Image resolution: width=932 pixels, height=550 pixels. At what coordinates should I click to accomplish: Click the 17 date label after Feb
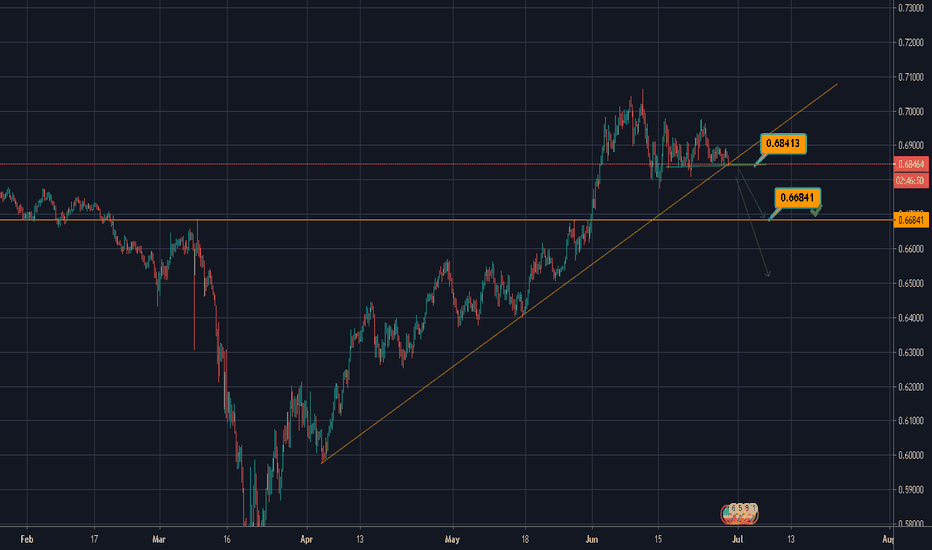coord(94,540)
